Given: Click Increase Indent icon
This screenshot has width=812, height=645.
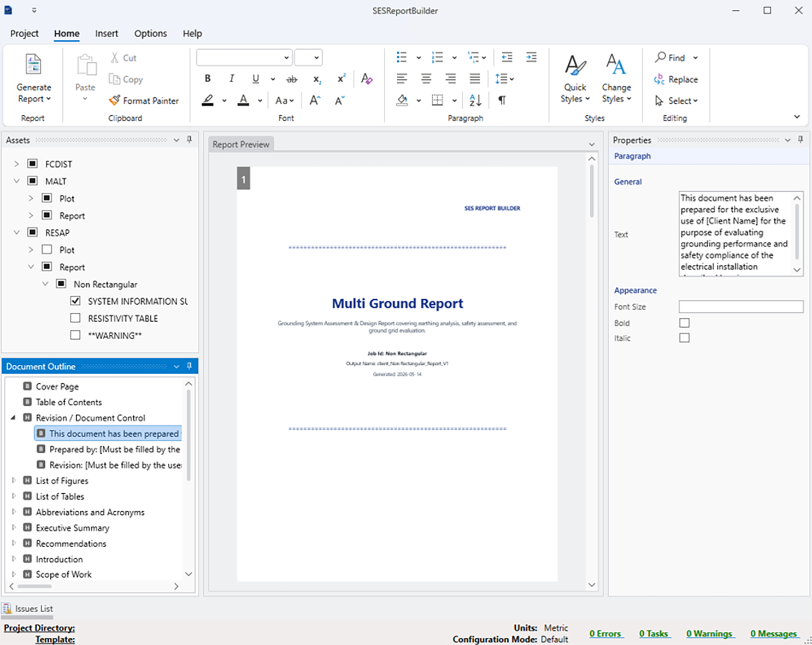Looking at the screenshot, I should [x=531, y=57].
